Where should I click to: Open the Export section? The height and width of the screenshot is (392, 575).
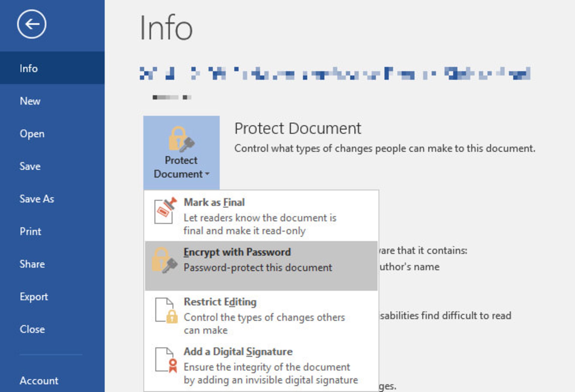pos(34,297)
